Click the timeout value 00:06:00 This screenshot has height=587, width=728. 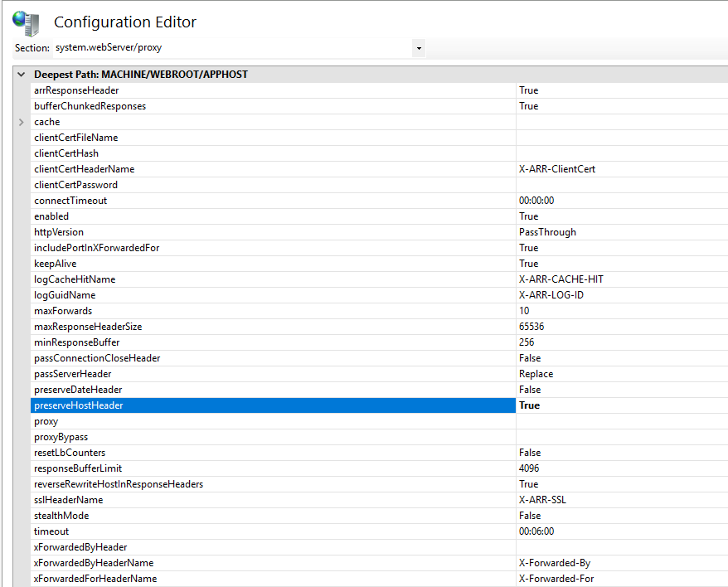click(536, 531)
